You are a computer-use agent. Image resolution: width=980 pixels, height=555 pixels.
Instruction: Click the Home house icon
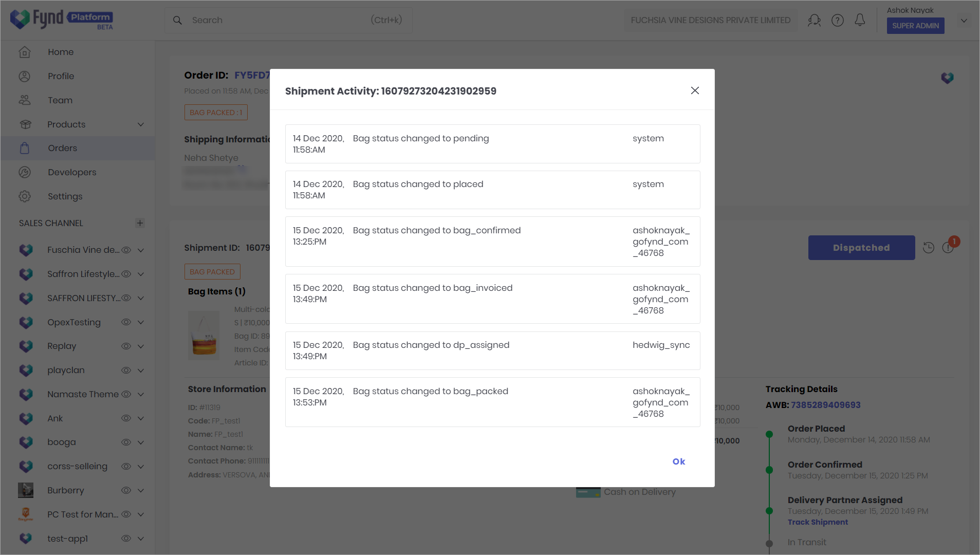click(x=25, y=52)
